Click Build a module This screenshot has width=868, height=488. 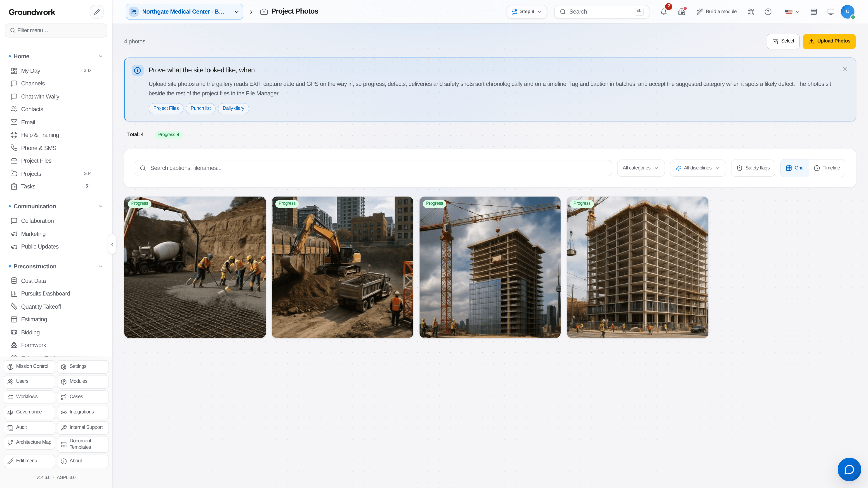[716, 12]
